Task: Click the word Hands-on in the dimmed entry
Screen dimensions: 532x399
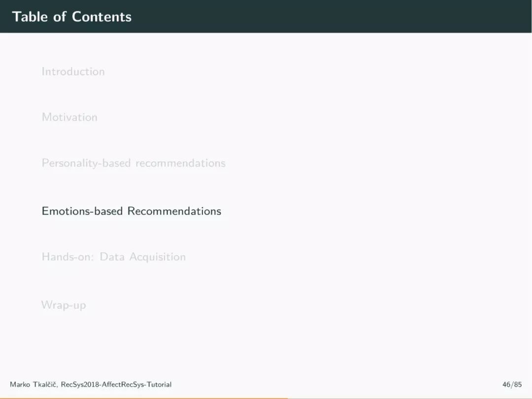Action: click(67, 257)
